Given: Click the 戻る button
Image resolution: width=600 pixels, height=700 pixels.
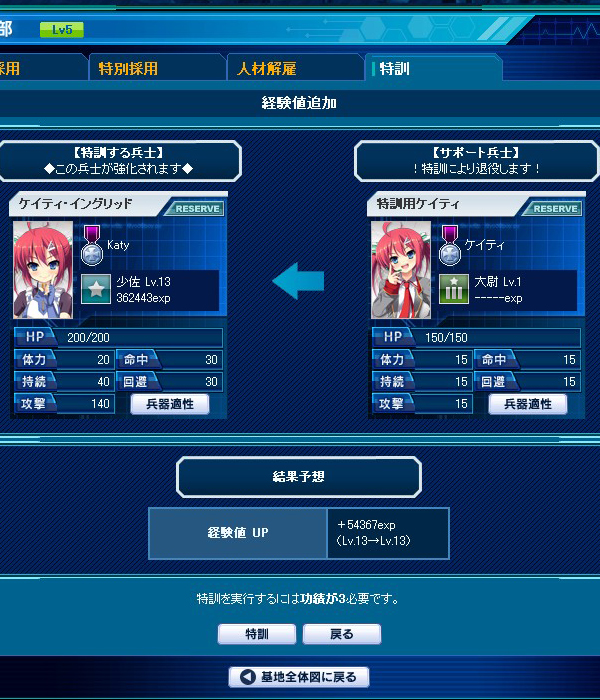Looking at the screenshot, I should [342, 634].
